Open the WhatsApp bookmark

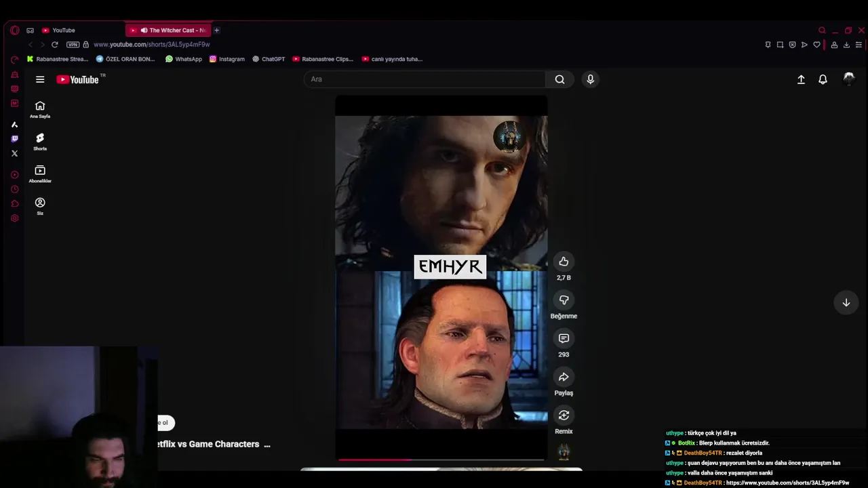pos(184,59)
